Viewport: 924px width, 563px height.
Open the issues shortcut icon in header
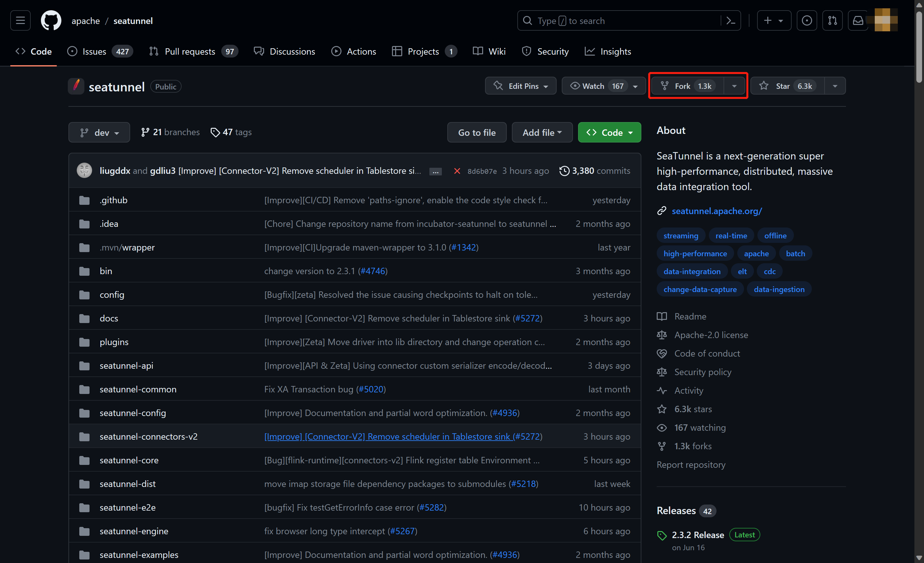(x=807, y=21)
